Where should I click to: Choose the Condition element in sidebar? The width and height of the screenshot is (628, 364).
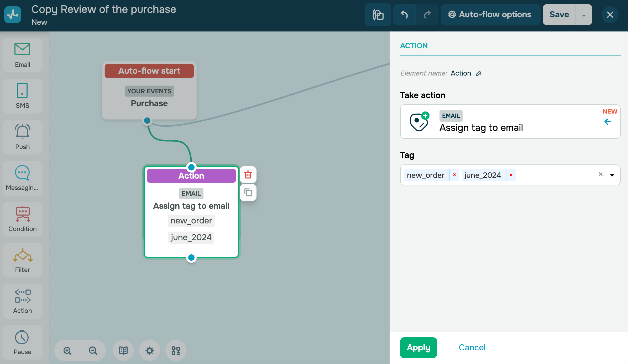tap(22, 219)
